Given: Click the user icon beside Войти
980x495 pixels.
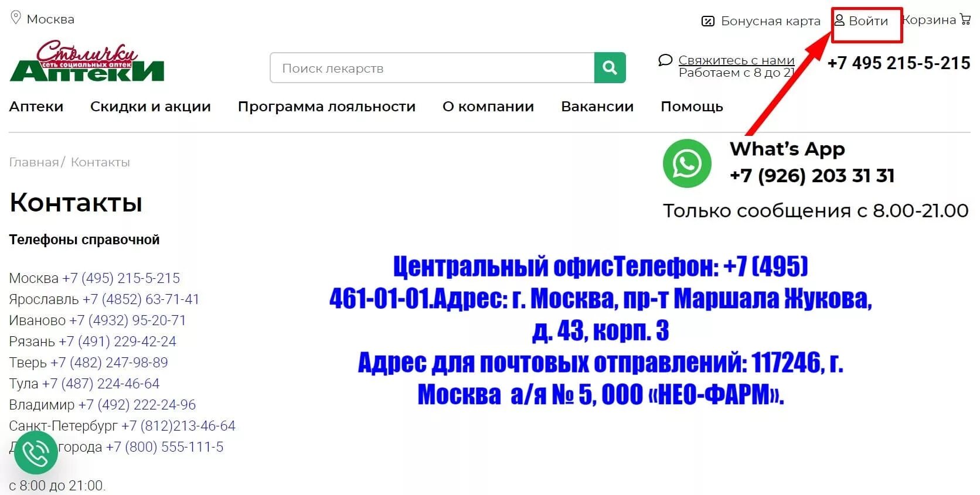Looking at the screenshot, I should click(x=839, y=21).
